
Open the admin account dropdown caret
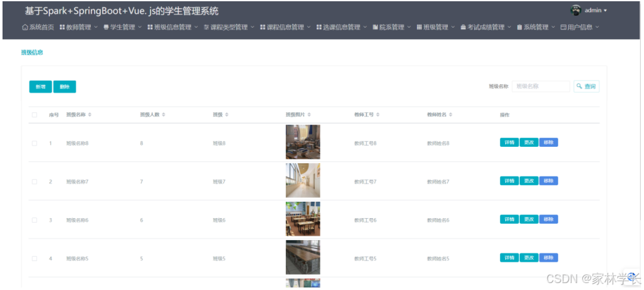point(605,11)
